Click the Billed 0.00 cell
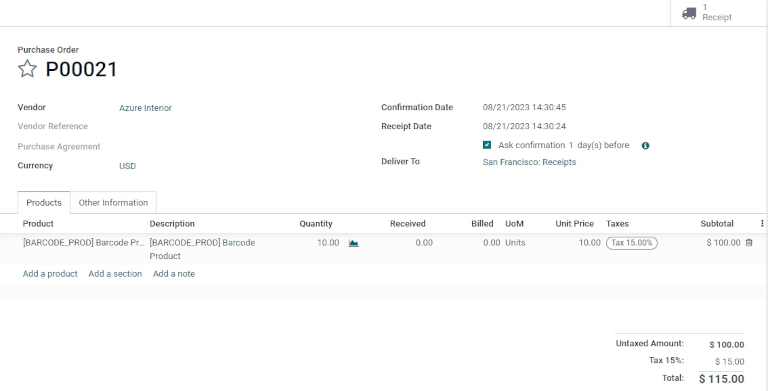Screen dimensions: 768x391 [x=491, y=243]
